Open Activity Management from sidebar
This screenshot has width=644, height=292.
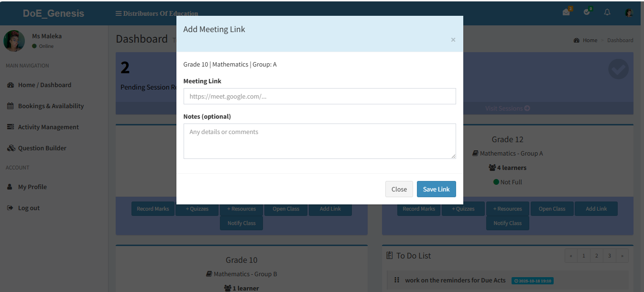48,127
